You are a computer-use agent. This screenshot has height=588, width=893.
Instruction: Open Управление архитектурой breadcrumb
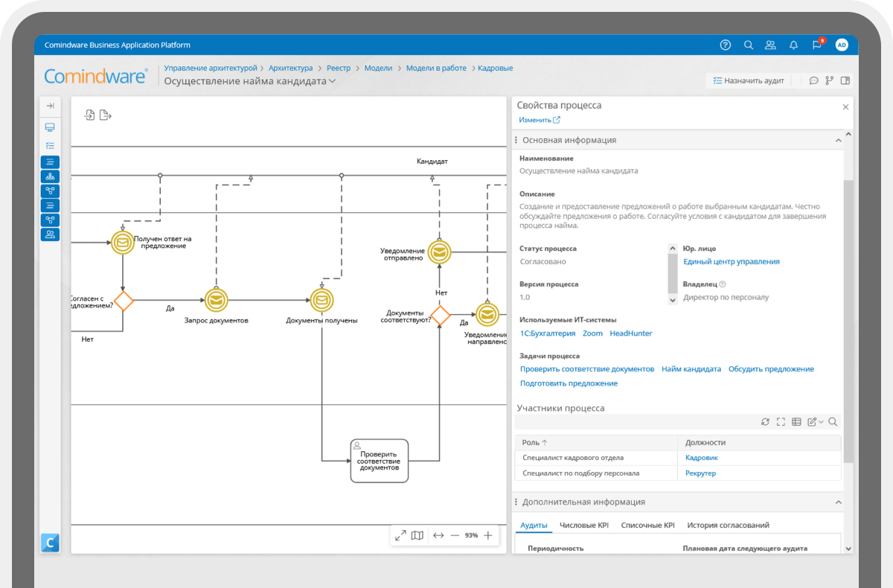click(211, 68)
